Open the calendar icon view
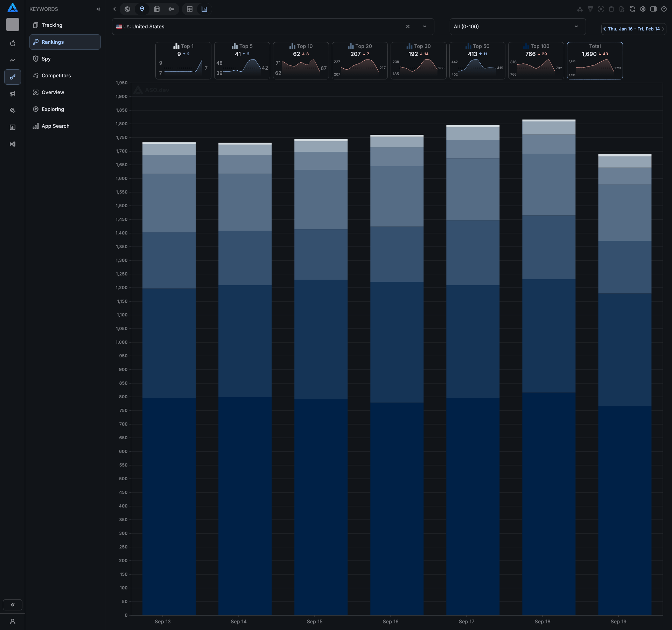672x630 pixels. click(x=157, y=9)
